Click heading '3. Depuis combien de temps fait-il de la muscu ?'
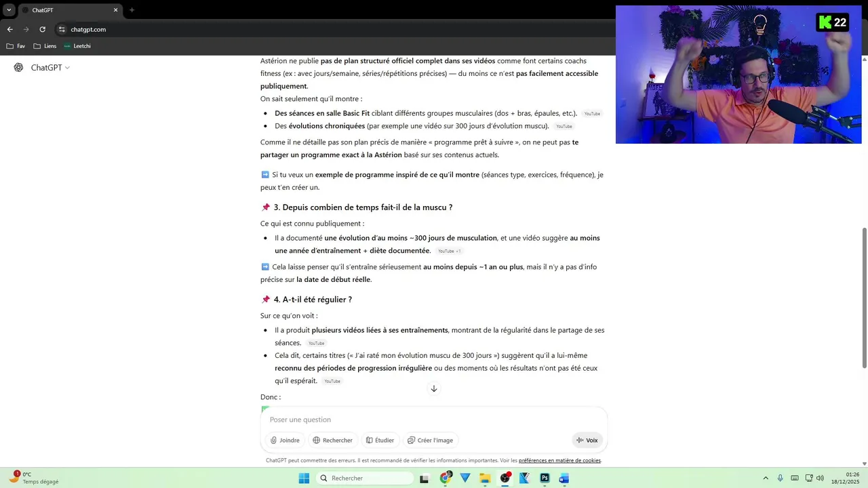Viewport: 868px width, 488px height. [363, 207]
